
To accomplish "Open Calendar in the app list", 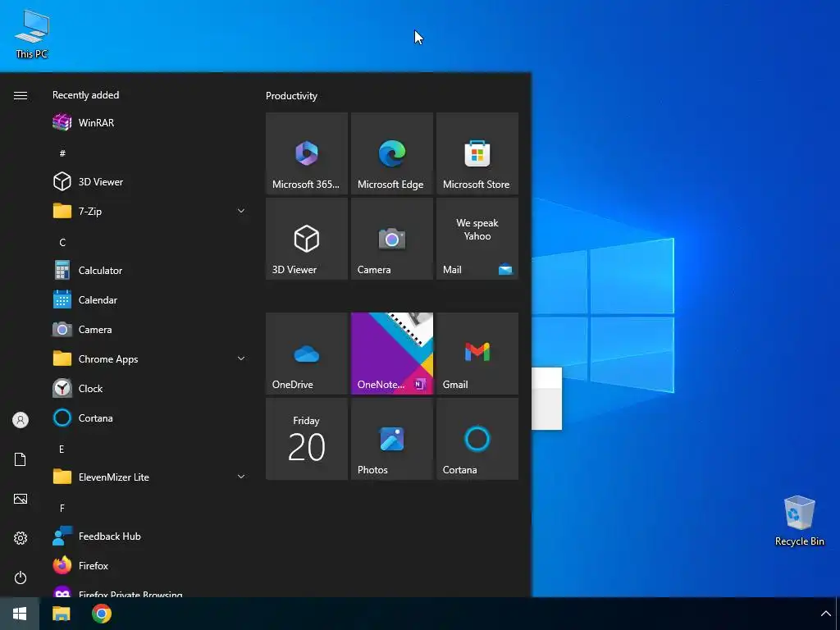I will (x=149, y=300).
